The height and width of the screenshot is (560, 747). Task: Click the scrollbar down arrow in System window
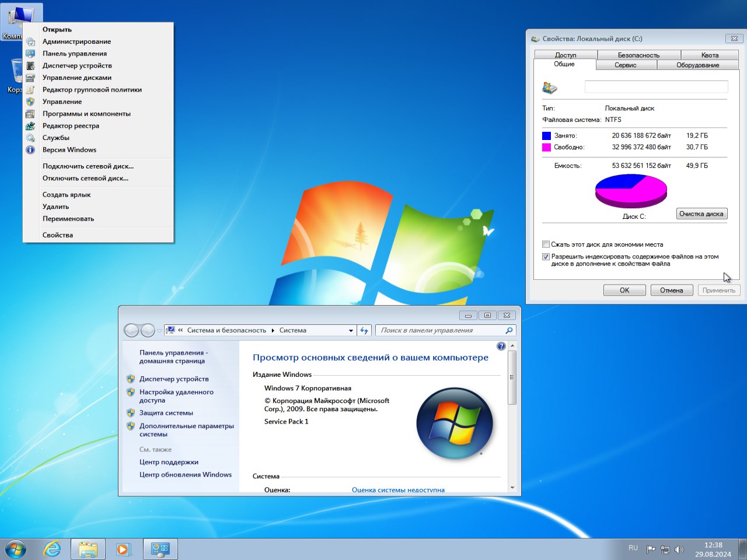512,488
